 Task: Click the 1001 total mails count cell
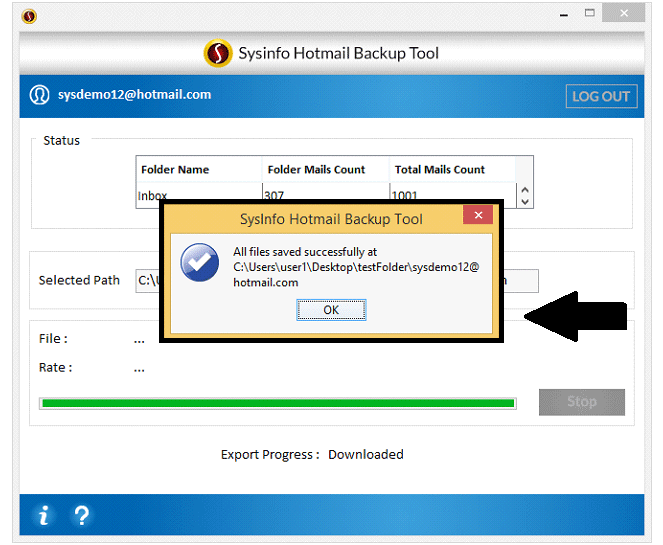[x=452, y=195]
